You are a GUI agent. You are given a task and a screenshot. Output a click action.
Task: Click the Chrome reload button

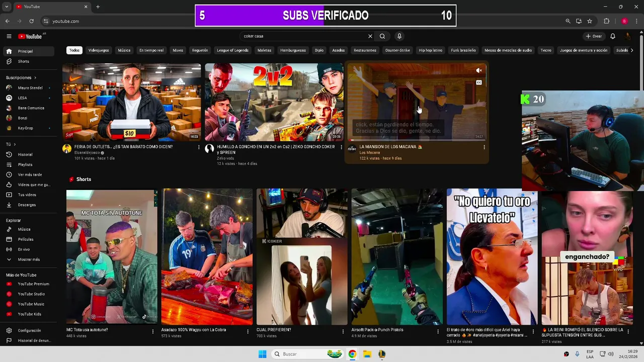[x=31, y=21]
